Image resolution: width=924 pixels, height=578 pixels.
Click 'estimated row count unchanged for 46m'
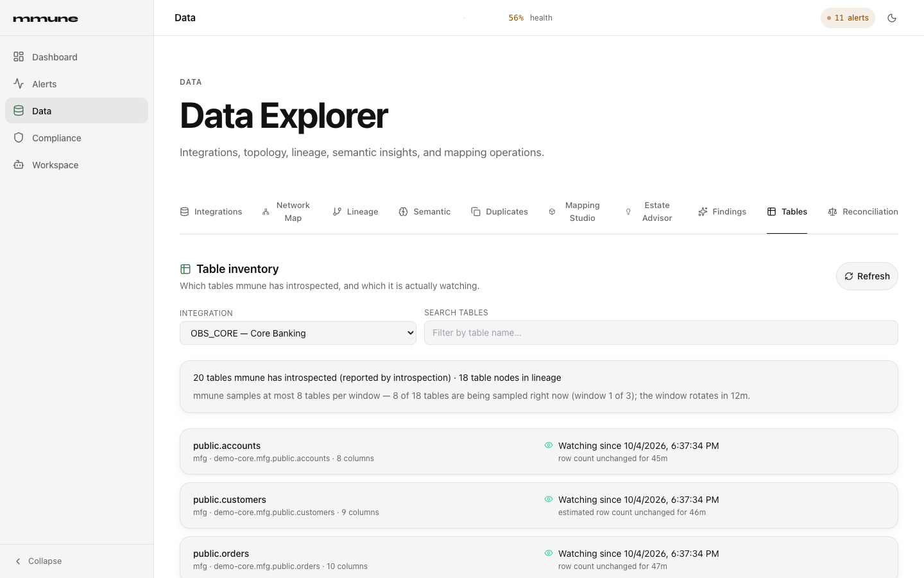pos(632,512)
